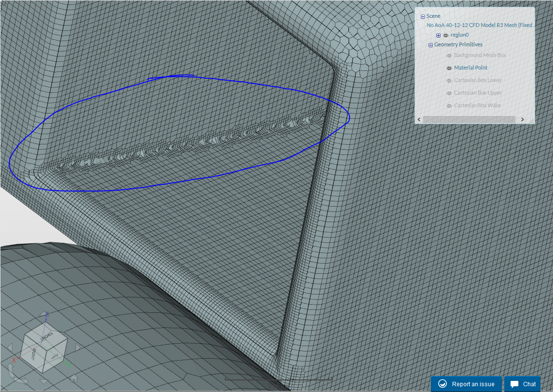Image resolution: width=553 pixels, height=392 pixels.
Task: Click the scene panel resize grip
Action: [x=531, y=120]
